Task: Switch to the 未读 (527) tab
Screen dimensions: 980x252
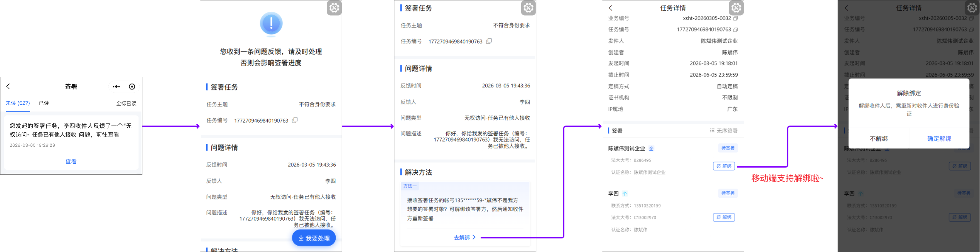Action: [18, 103]
